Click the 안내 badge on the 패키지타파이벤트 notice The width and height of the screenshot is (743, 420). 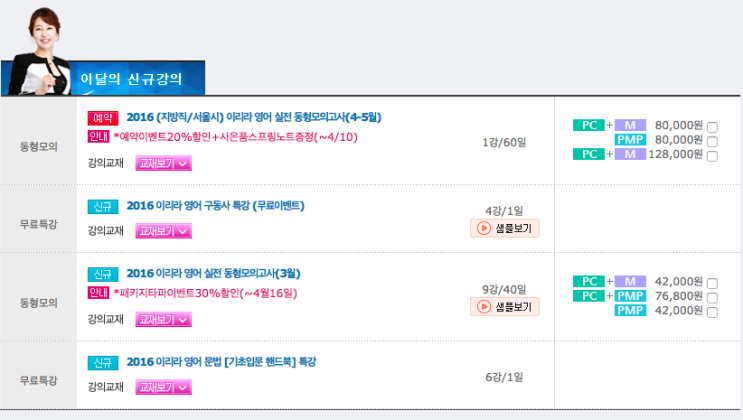(99, 294)
